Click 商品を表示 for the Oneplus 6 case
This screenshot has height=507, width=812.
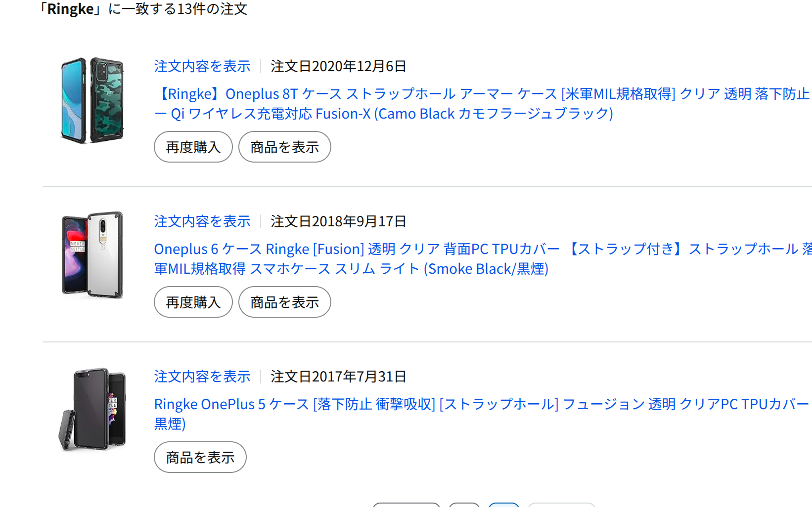pyautogui.click(x=284, y=302)
